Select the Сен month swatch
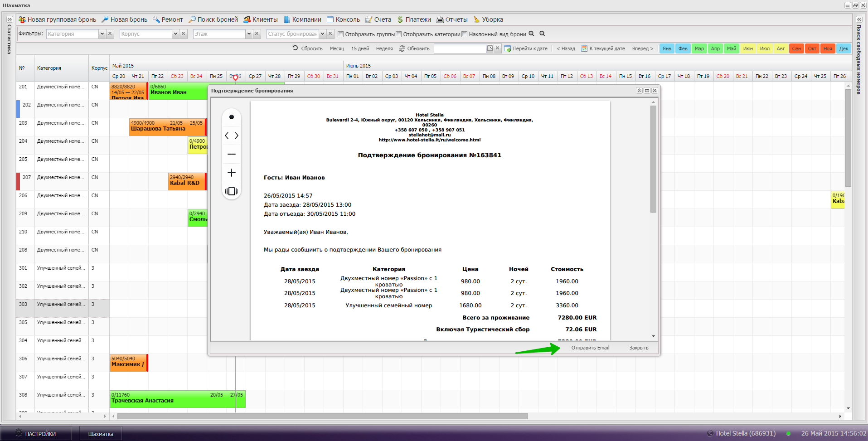 (796, 48)
